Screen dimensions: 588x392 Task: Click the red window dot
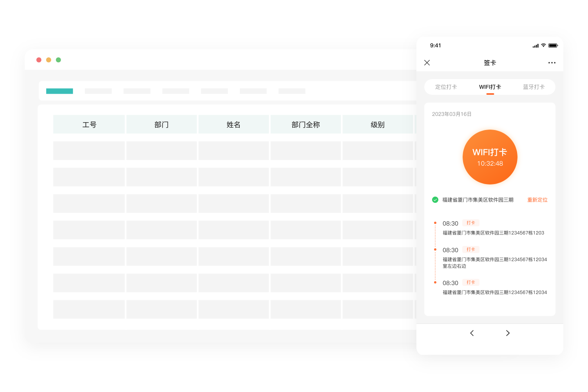[x=39, y=60]
